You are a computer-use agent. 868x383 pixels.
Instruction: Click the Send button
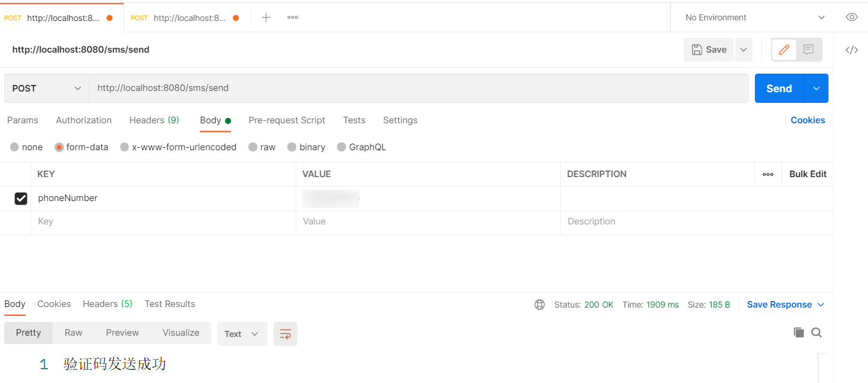[778, 88]
